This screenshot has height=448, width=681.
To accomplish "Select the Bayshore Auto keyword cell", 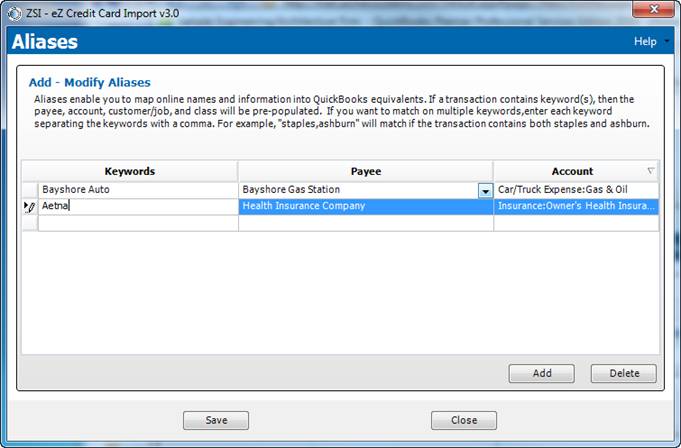I will [137, 189].
